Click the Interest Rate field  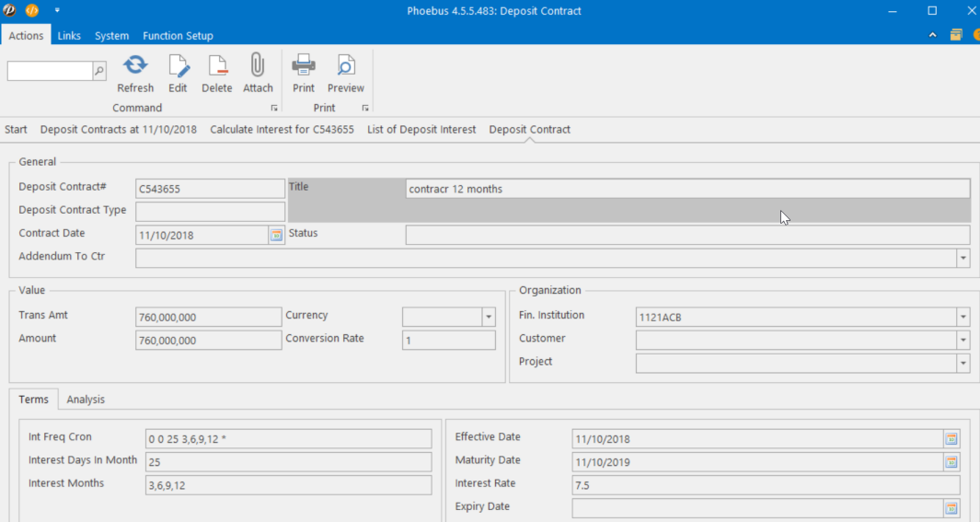[766, 485]
